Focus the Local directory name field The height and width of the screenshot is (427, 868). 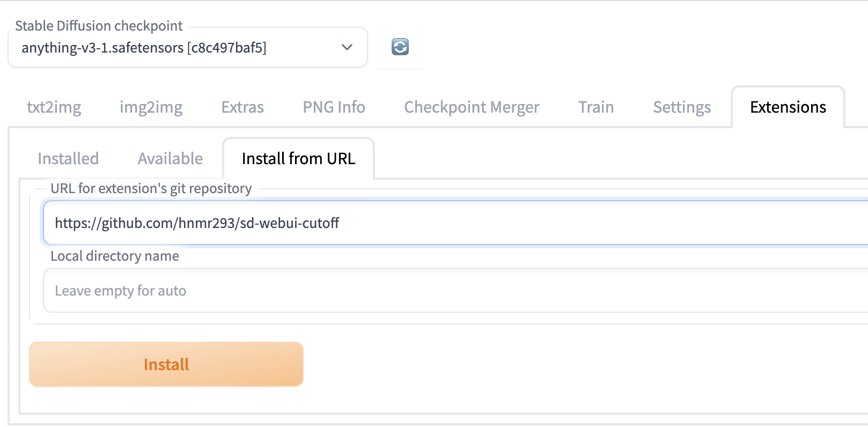(456, 291)
